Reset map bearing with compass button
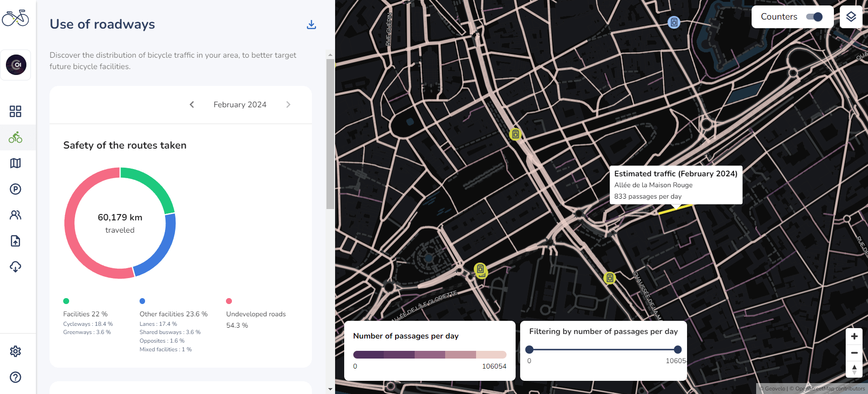 tap(854, 369)
